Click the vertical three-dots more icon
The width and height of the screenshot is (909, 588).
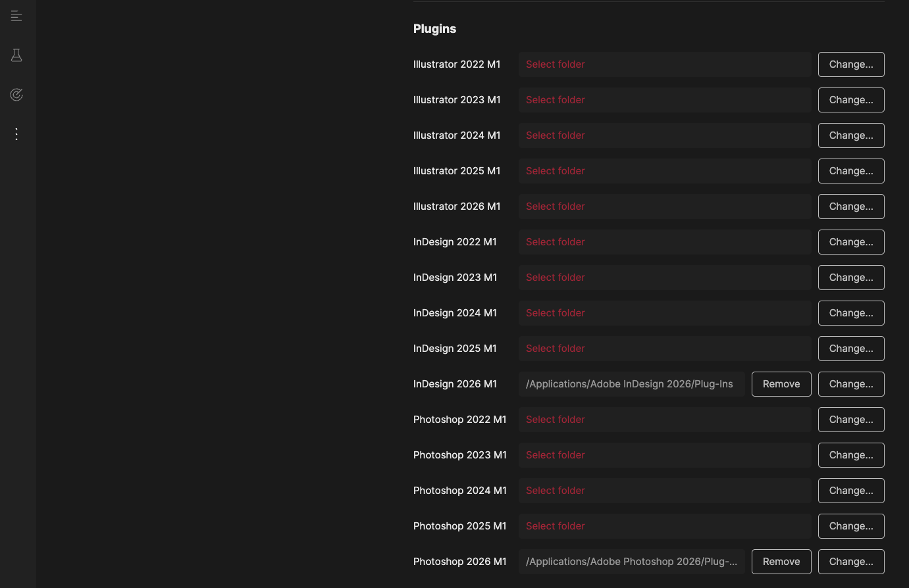(x=16, y=134)
